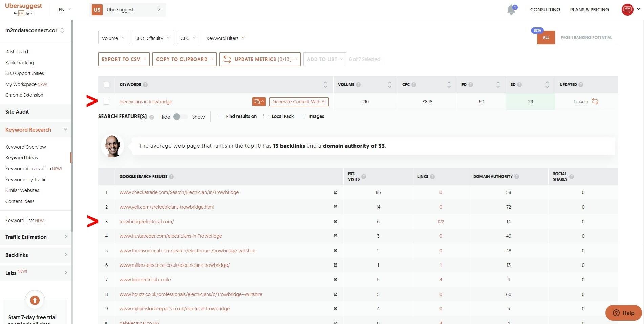Viewport: 644px width, 324px height.
Task: Collapse the Keyword Research section
Action: click(x=36, y=130)
